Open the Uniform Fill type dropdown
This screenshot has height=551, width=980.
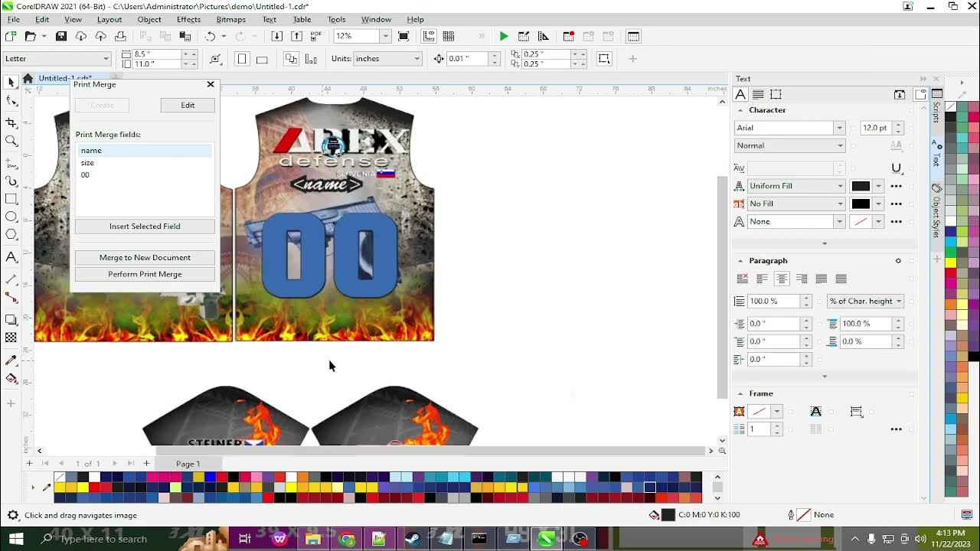coord(840,186)
